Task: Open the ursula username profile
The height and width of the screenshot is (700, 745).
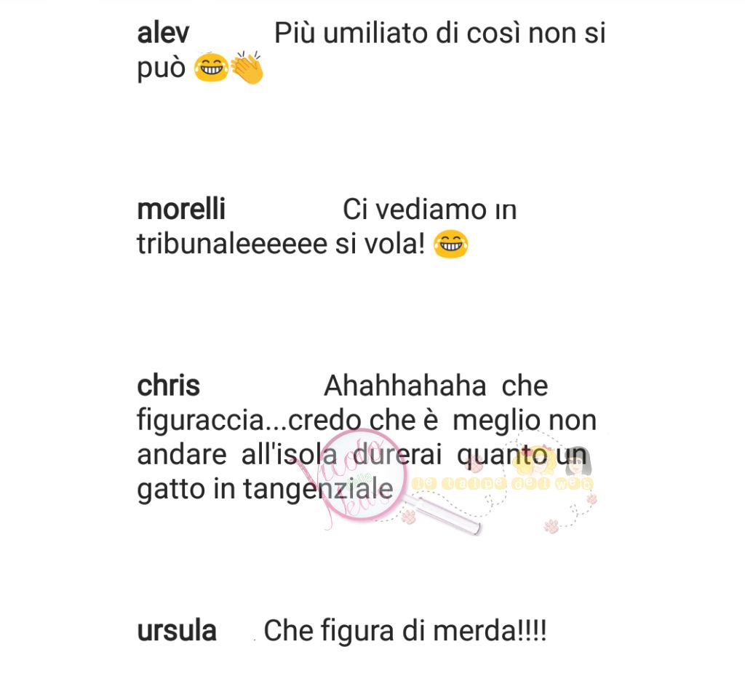Action: coord(177,631)
